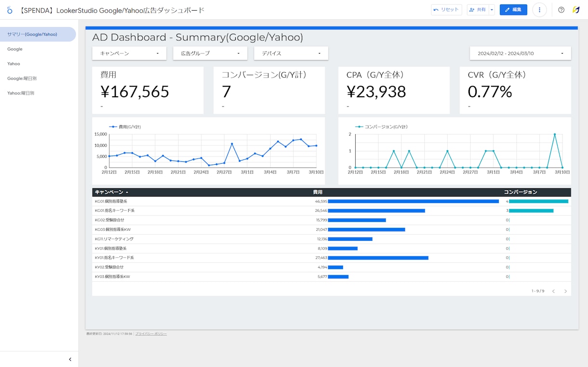Open the share options dropdown arrow

(492, 10)
